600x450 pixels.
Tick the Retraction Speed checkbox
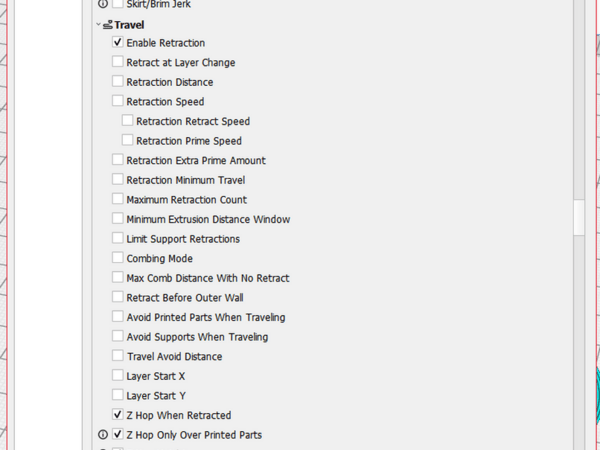[118, 102]
